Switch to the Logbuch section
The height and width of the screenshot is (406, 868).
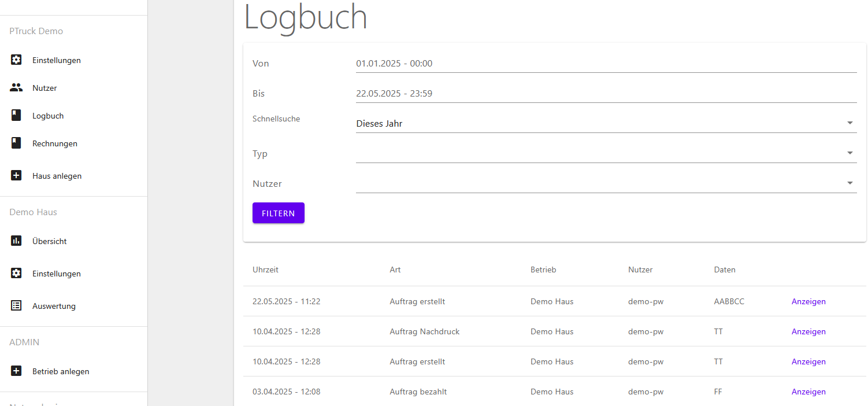pos(48,115)
